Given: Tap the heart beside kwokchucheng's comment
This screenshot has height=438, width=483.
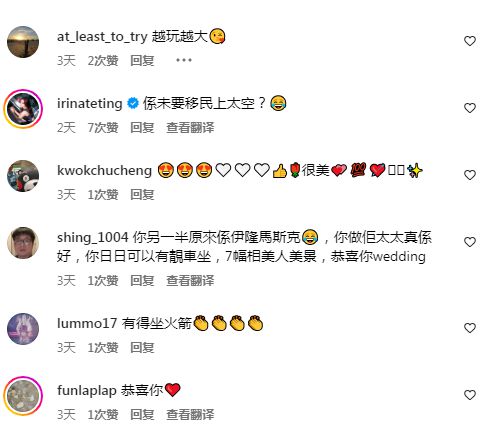Looking at the screenshot, I should (x=470, y=175).
